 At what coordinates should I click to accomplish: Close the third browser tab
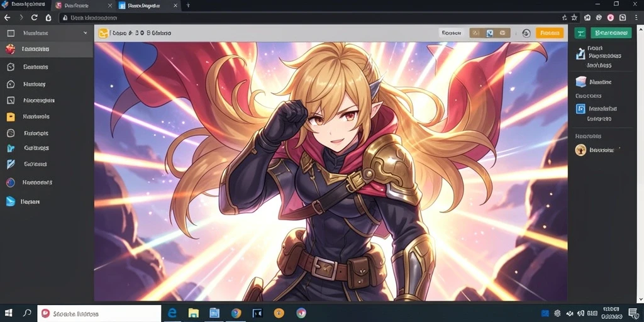175,6
